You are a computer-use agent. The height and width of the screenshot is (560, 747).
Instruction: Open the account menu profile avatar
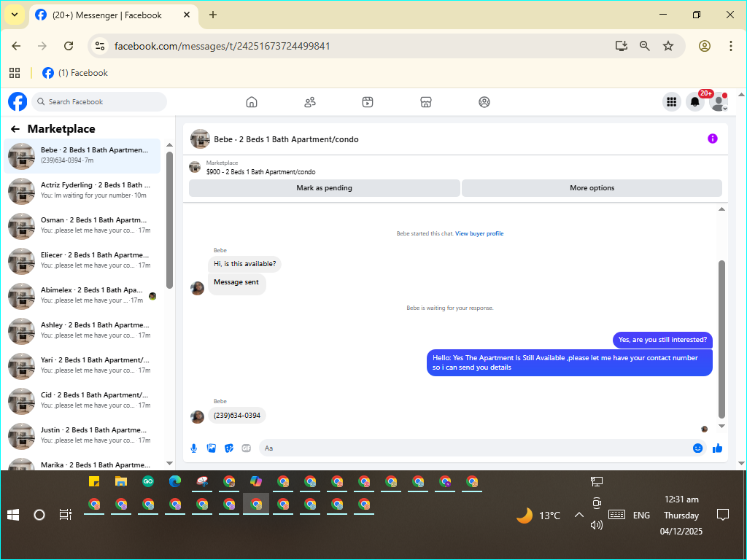[x=719, y=102]
